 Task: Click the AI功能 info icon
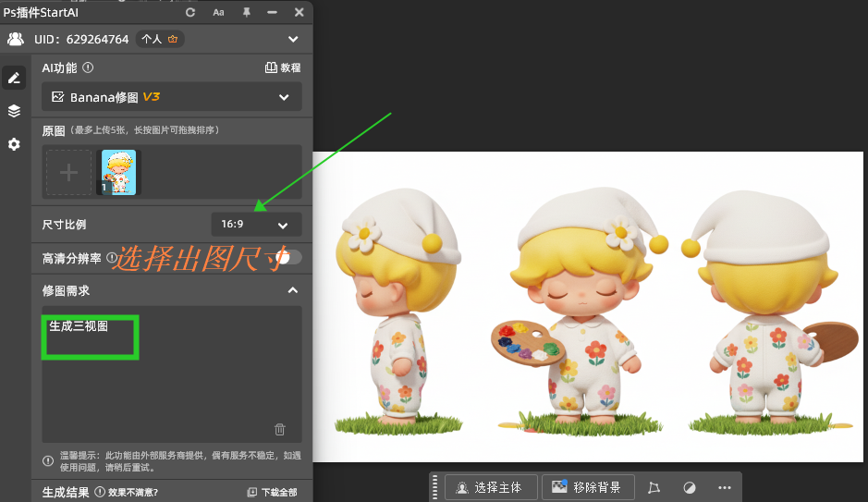88,67
